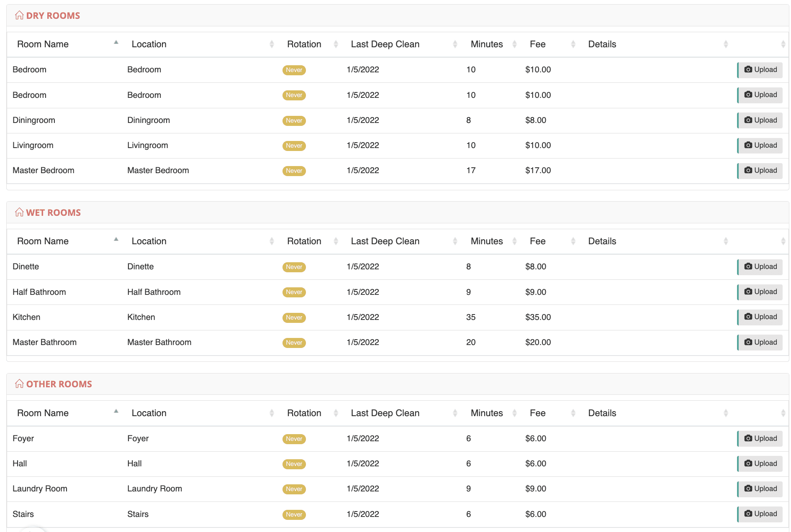This screenshot has width=791, height=532.
Task: Click the Fee sort arrows in Other Rooms
Action: 573,413
